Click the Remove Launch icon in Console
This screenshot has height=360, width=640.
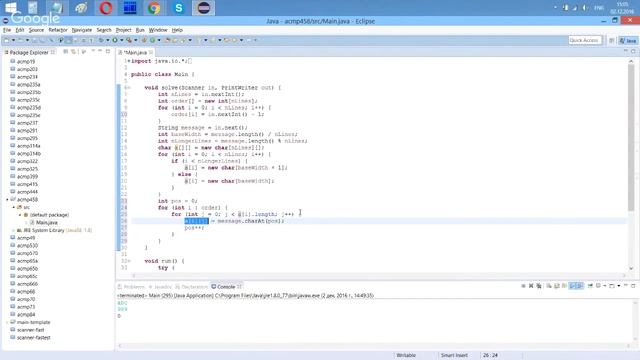point(531,286)
